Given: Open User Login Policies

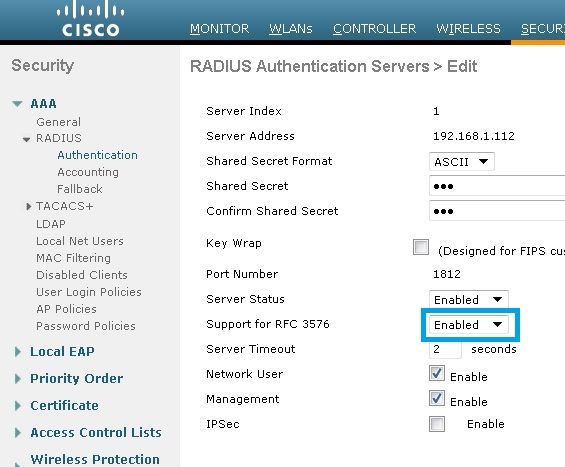Looking at the screenshot, I should click(89, 292).
